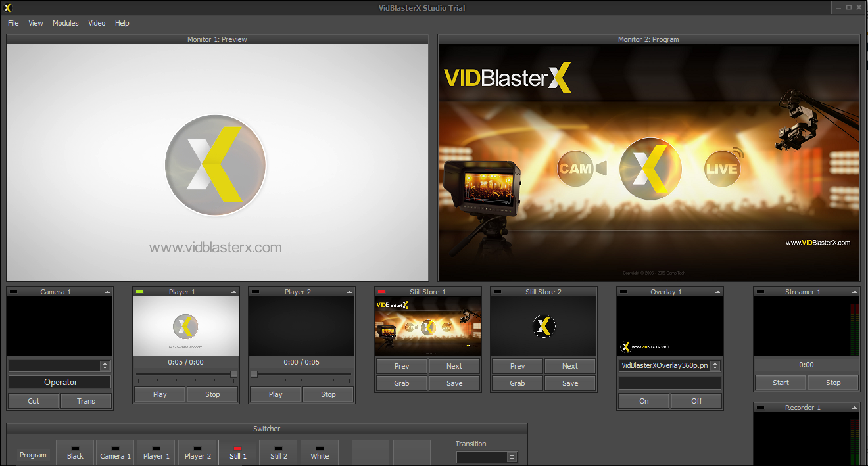Select Camera 1 source in Switcher row
Image resolution: width=868 pixels, height=466 pixels.
tap(115, 453)
